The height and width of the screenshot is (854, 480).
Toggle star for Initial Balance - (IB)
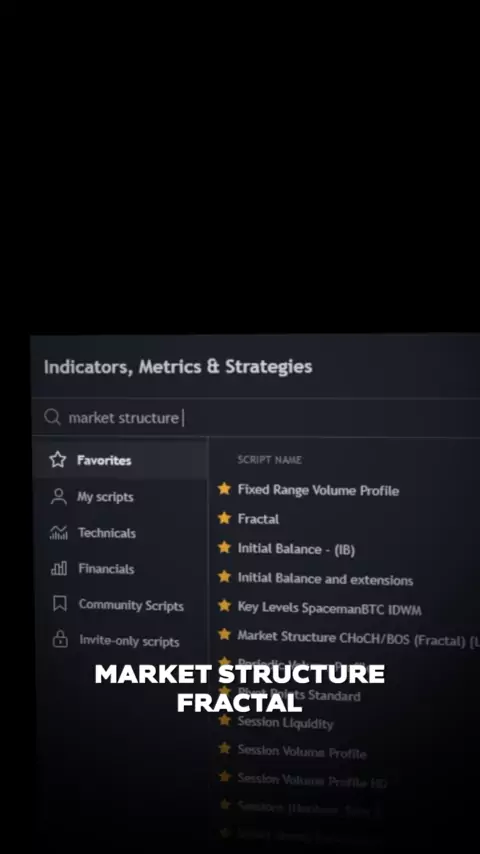point(224,547)
